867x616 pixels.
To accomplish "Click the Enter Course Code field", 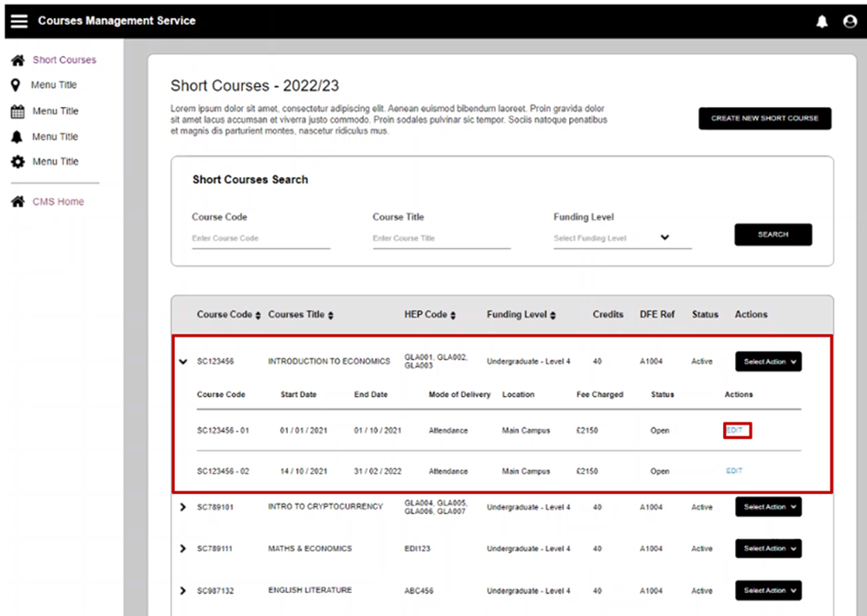I will [260, 238].
